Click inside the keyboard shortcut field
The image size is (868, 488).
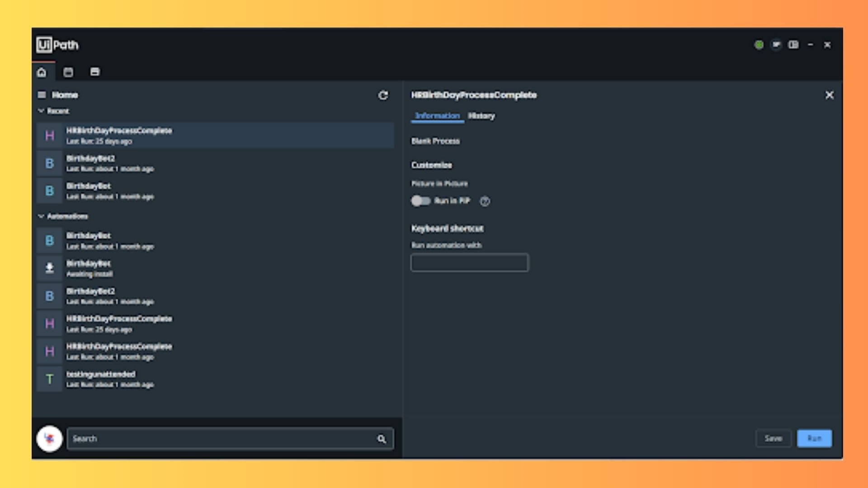tap(469, 263)
